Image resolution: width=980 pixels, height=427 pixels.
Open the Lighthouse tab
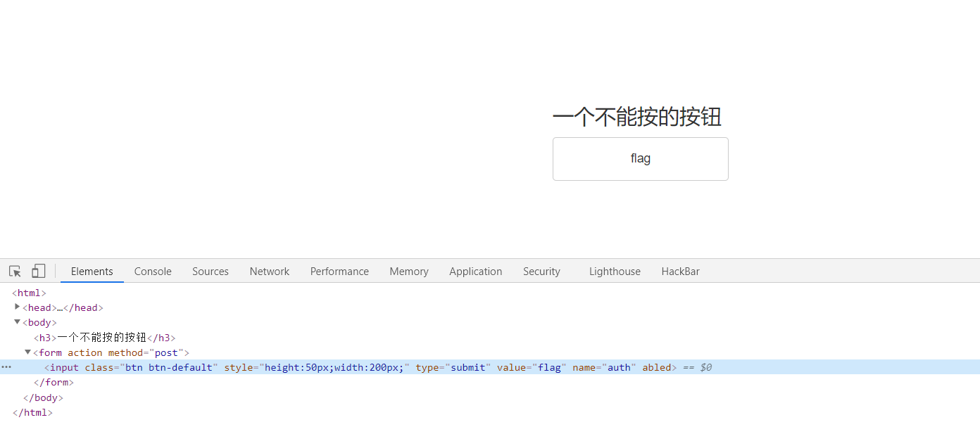(x=615, y=272)
